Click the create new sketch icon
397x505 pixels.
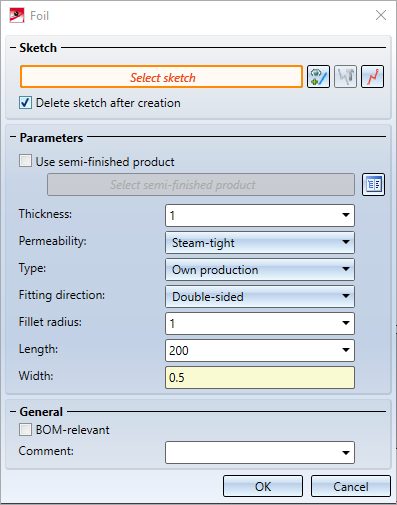[x=318, y=77]
